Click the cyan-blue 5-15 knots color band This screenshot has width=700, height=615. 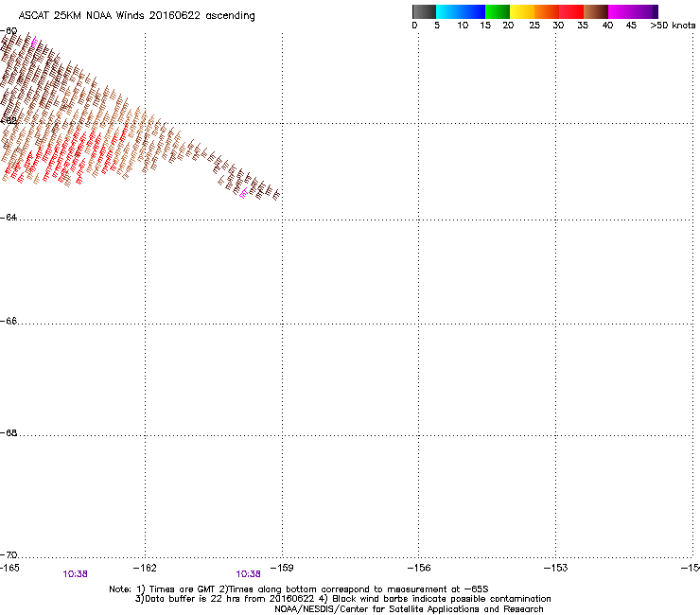(461, 11)
